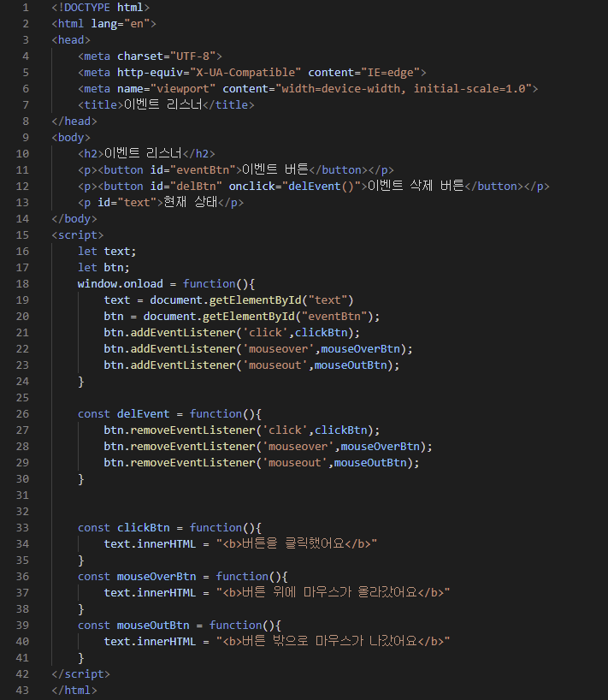
Task: Click window.onload on line 18
Action: point(121,284)
